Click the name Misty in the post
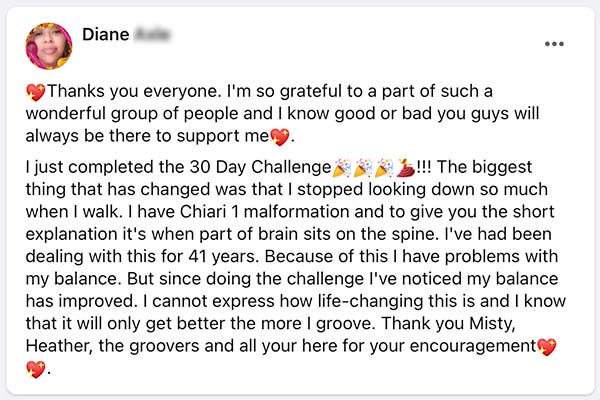 (x=492, y=324)
